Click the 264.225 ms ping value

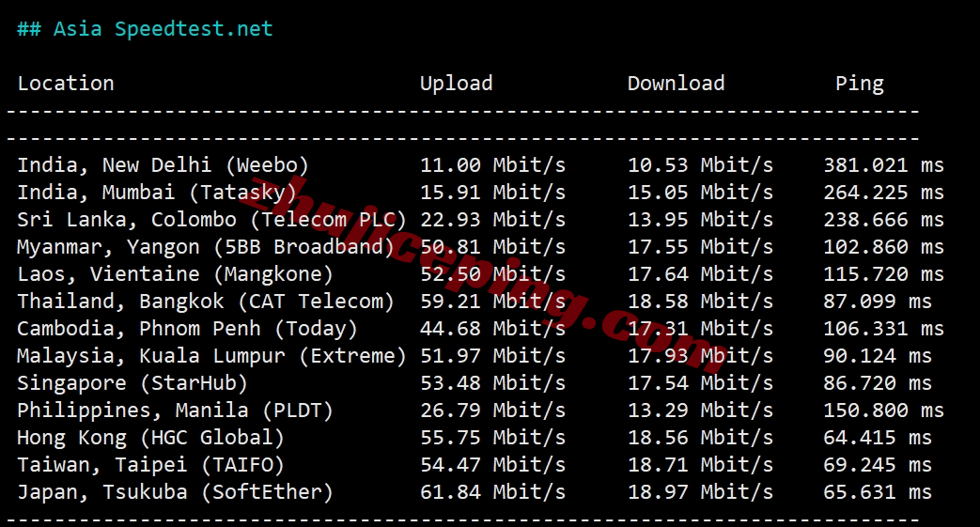click(884, 192)
